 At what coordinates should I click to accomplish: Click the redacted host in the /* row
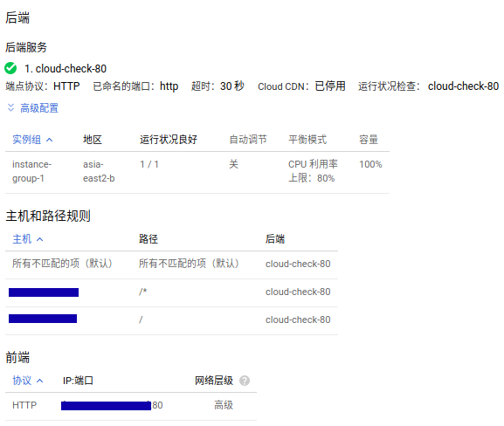pos(44,292)
